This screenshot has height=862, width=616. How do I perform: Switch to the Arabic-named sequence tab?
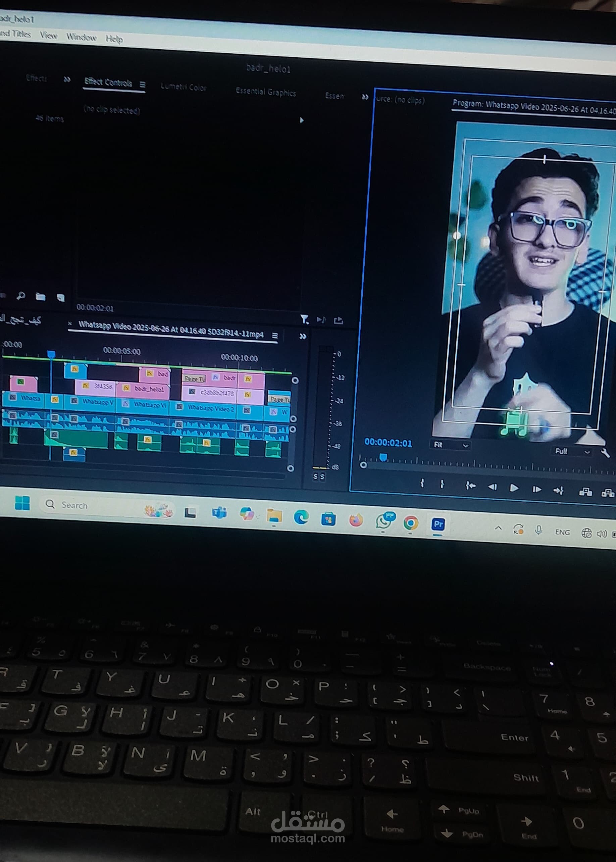click(21, 320)
